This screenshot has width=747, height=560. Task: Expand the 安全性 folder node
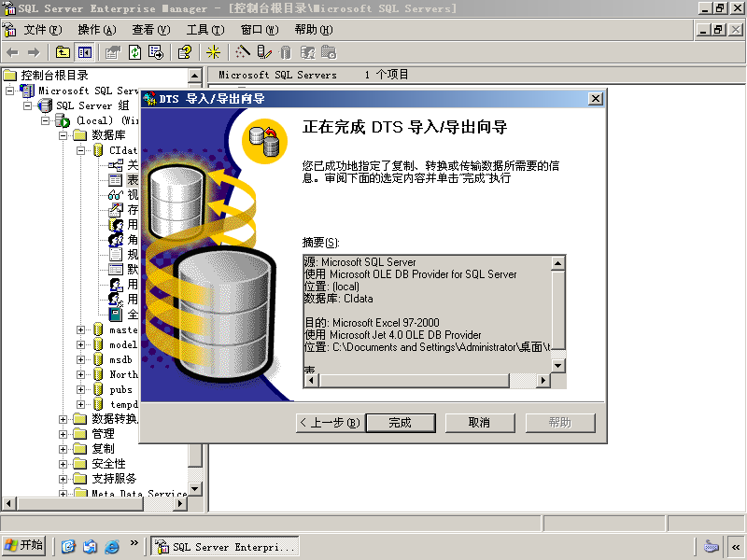tap(63, 464)
